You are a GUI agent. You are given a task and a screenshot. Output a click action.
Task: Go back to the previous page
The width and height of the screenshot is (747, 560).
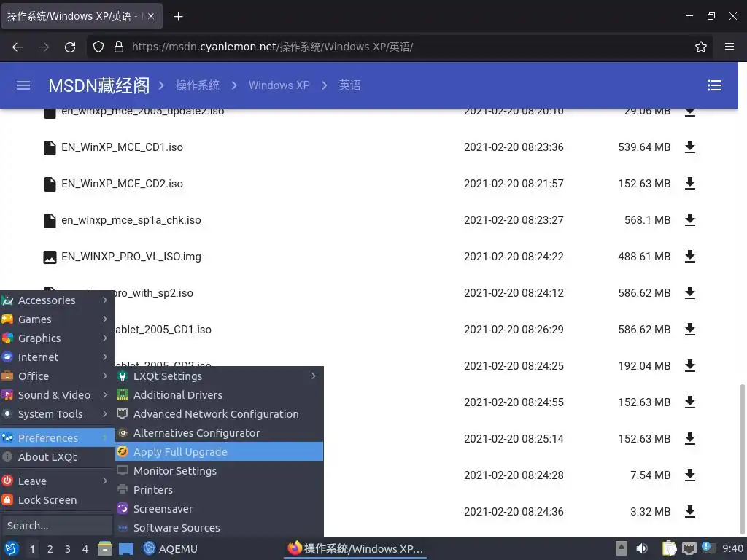click(x=18, y=47)
